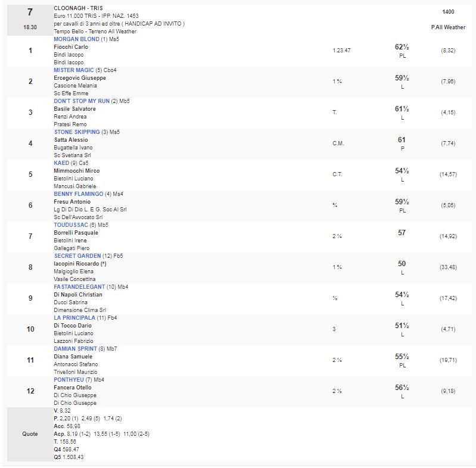Viewport: 476px width, 468px height.
Task: Open the KAED horse page
Action: click(x=61, y=163)
